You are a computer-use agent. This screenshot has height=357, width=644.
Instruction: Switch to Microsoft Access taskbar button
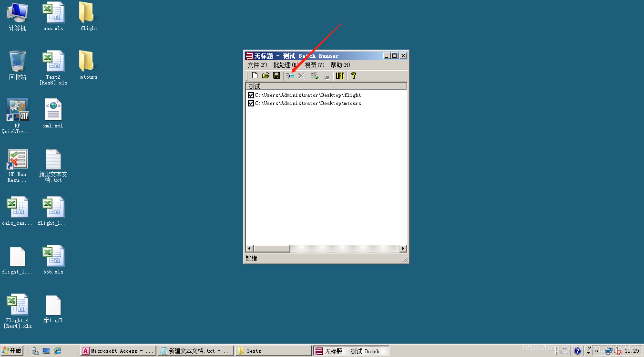(x=118, y=351)
